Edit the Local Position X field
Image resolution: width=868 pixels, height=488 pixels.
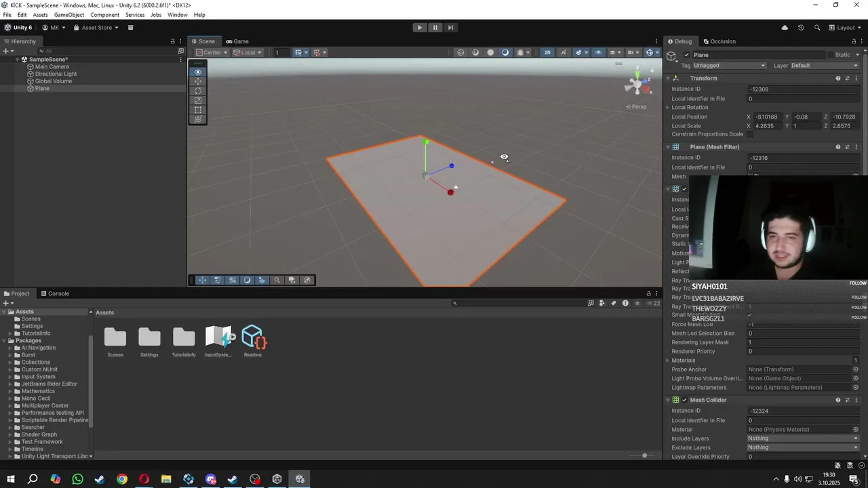[768, 117]
